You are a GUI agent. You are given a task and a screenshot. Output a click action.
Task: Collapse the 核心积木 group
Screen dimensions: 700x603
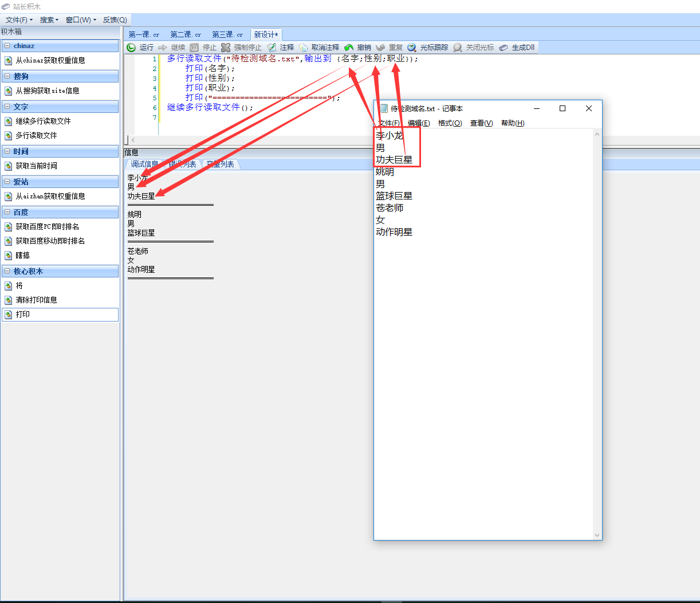pos(7,272)
